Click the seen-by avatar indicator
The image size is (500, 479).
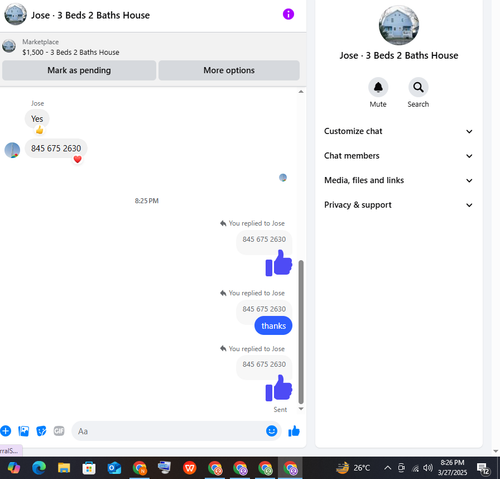tap(283, 178)
